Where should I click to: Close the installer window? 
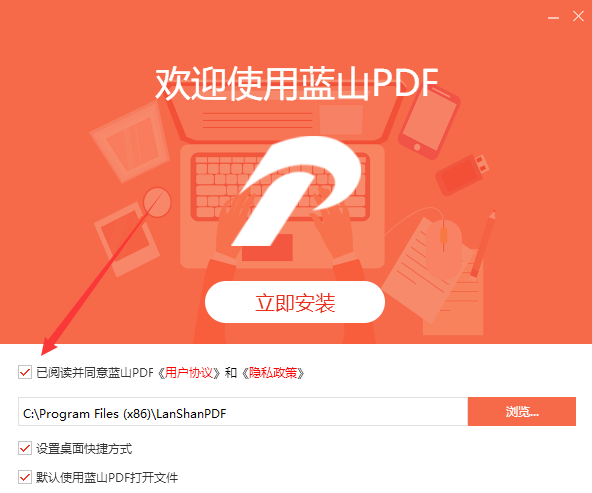[x=578, y=16]
